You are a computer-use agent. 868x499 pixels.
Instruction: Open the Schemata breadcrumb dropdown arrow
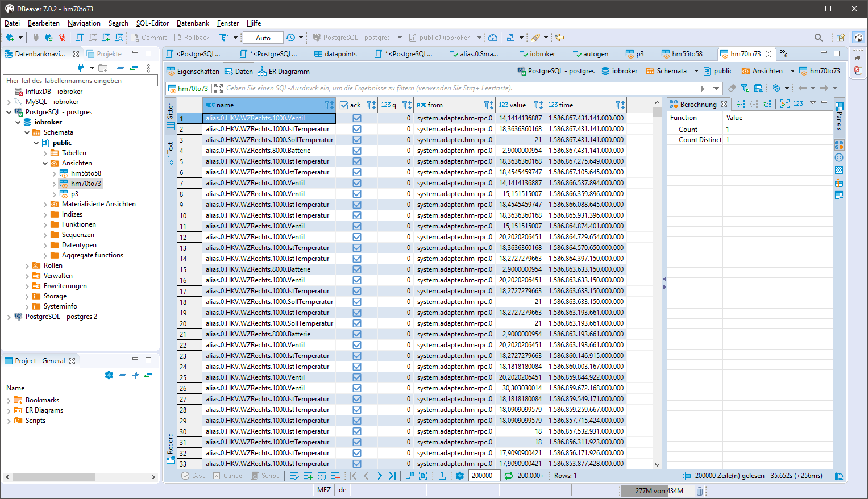696,71
